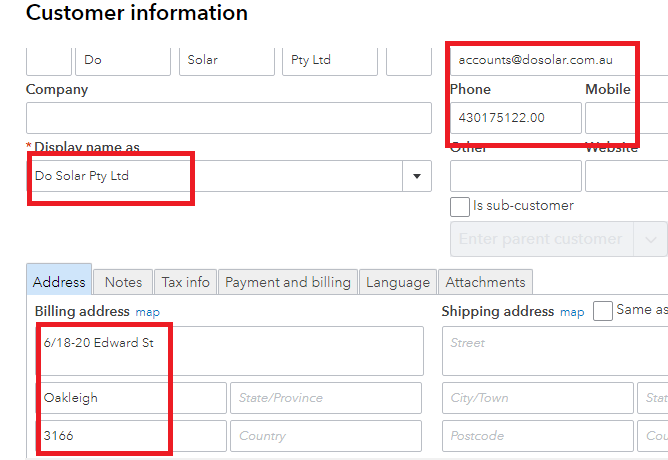Select the Language tab
The image size is (668, 460).
click(x=398, y=282)
